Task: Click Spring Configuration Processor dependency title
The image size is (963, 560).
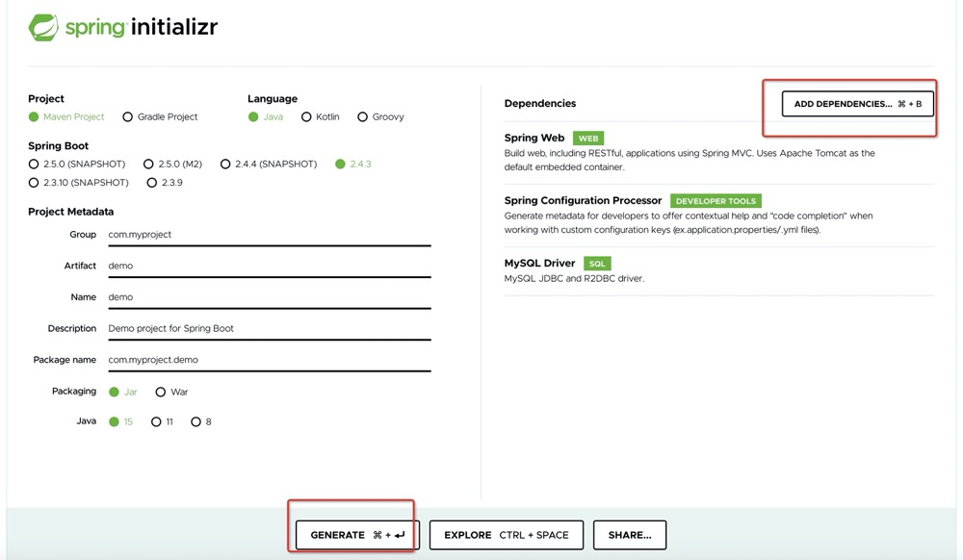Action: tap(583, 200)
